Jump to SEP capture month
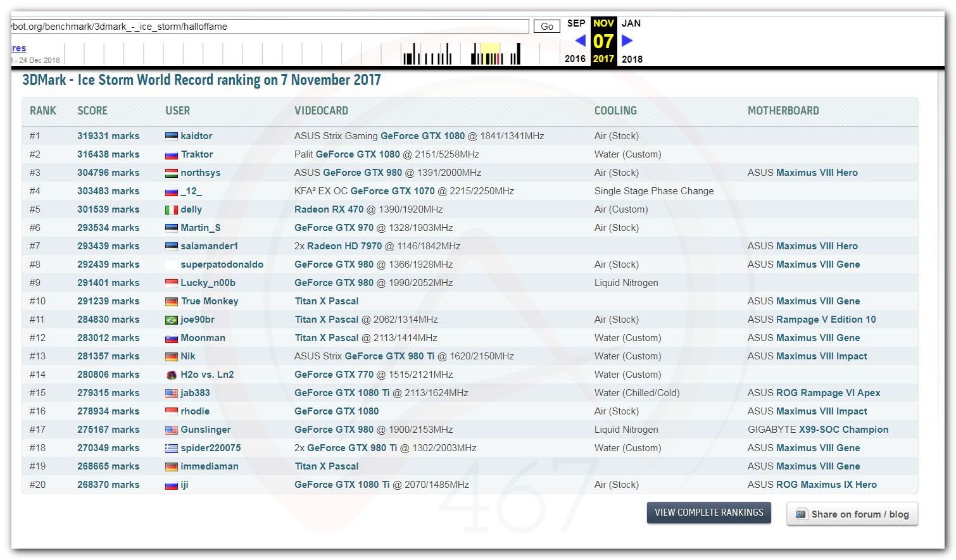The image size is (956, 560). (575, 23)
